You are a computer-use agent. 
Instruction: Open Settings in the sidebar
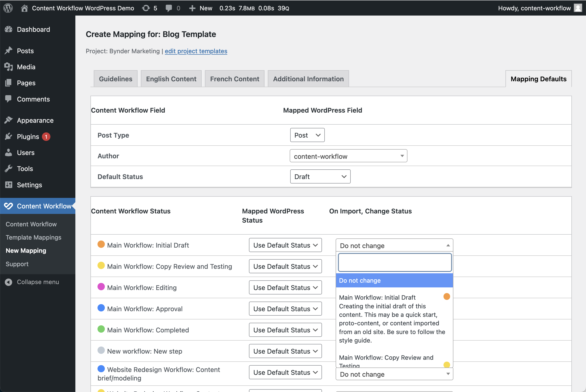tap(29, 185)
